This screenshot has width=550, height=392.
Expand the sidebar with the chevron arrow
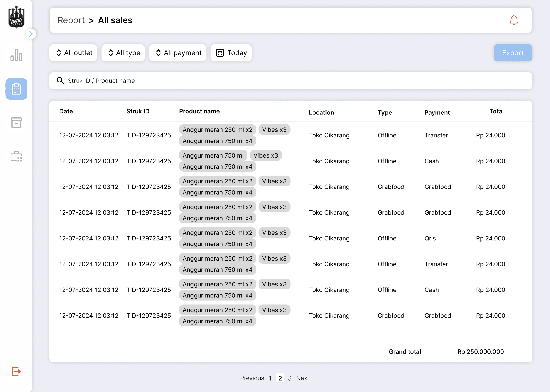coord(31,34)
